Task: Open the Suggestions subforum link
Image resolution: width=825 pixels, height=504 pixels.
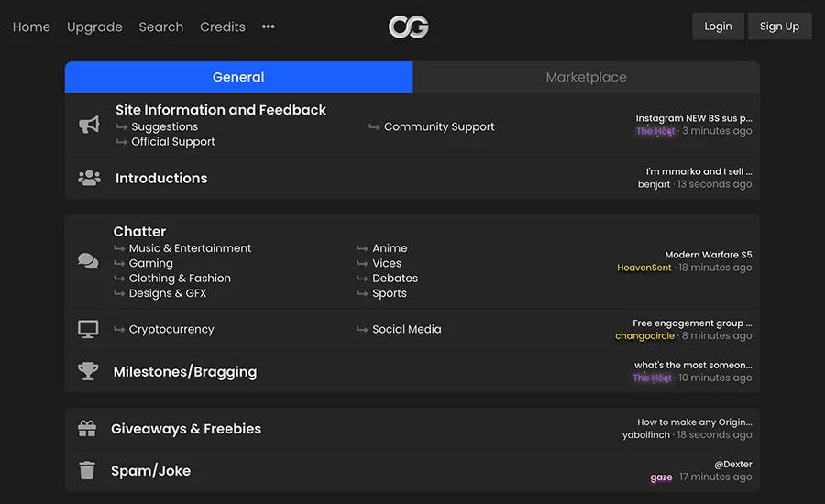Action: pyautogui.click(x=165, y=126)
